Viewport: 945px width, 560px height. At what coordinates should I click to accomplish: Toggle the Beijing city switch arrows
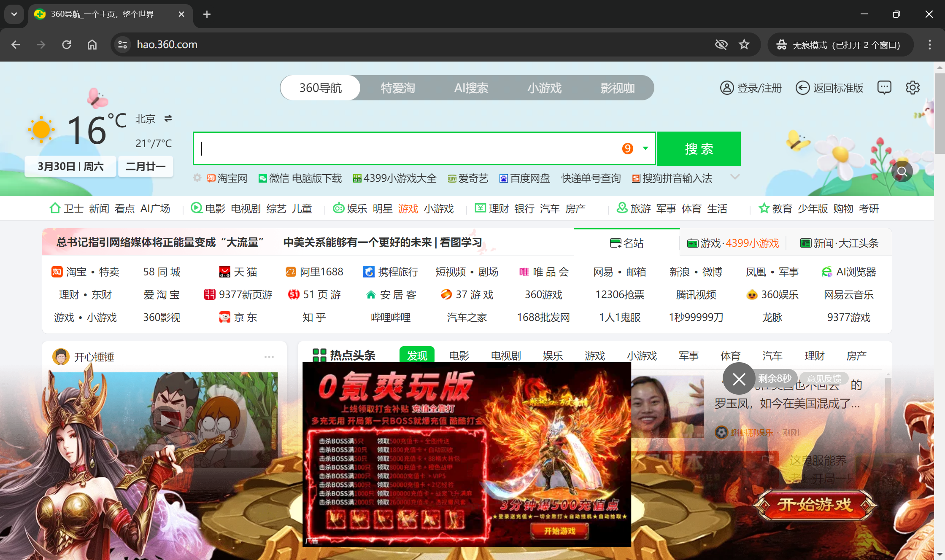pos(168,118)
